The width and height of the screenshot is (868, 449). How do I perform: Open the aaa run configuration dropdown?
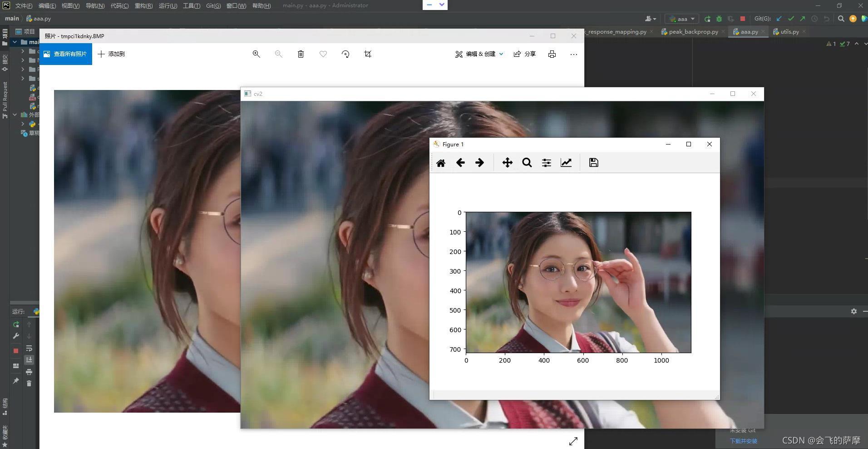pyautogui.click(x=682, y=19)
